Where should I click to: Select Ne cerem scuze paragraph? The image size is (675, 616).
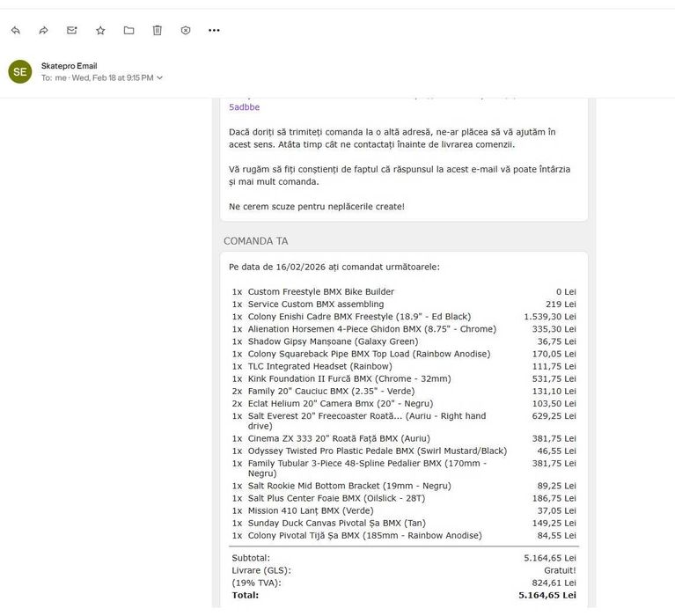tap(317, 207)
